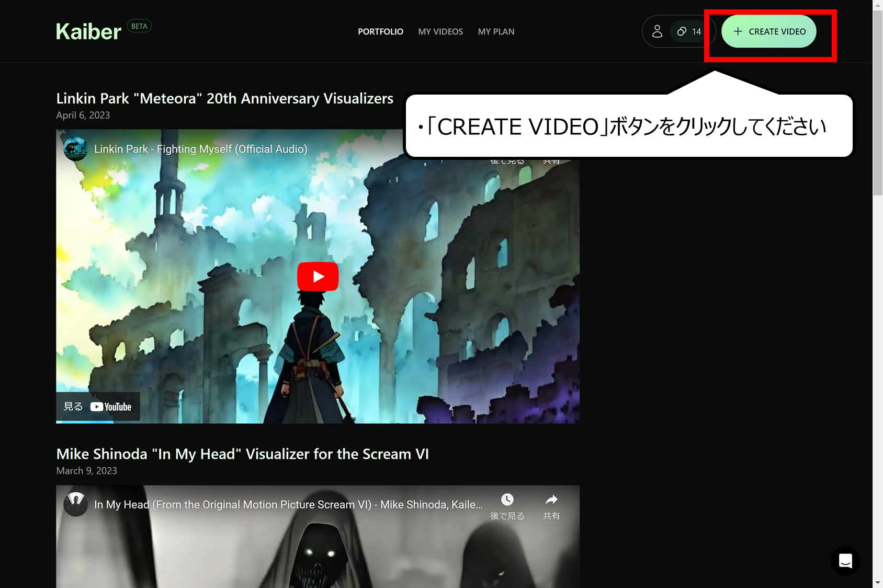
Task: Go to the PORTFOLIO tab
Action: click(380, 31)
